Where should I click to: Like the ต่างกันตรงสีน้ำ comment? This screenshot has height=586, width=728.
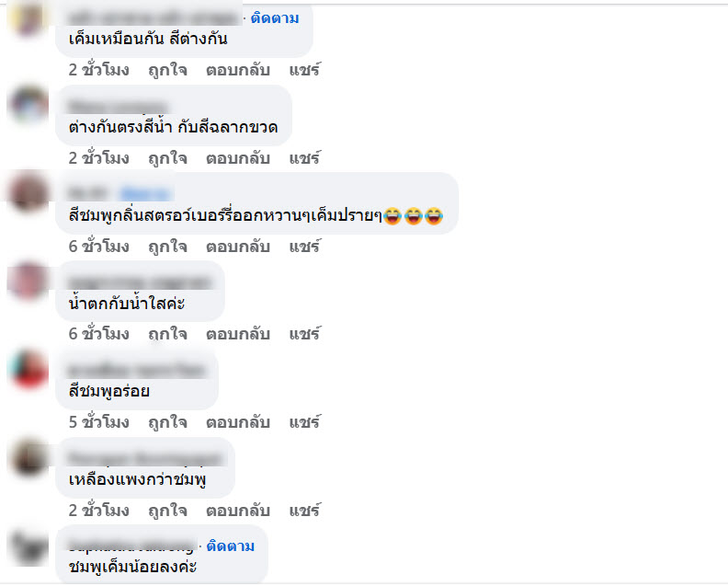(x=167, y=158)
